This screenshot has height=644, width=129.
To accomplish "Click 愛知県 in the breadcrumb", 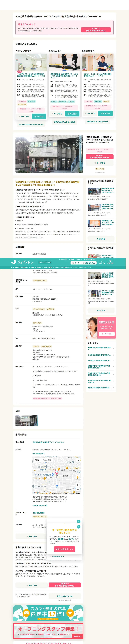I will 32,267.
